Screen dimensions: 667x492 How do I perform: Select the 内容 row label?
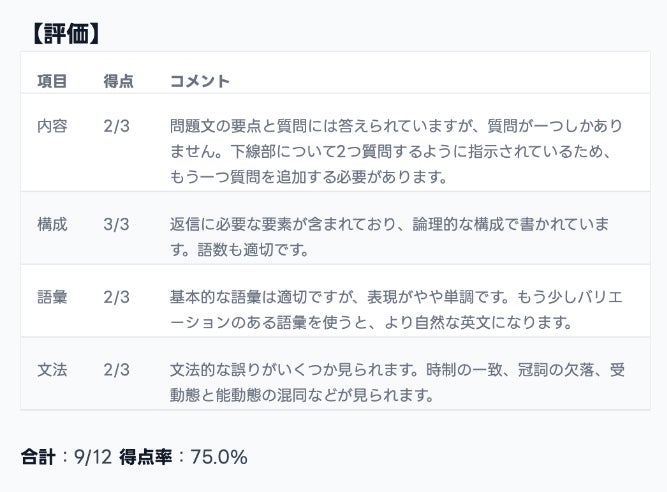pos(52,126)
